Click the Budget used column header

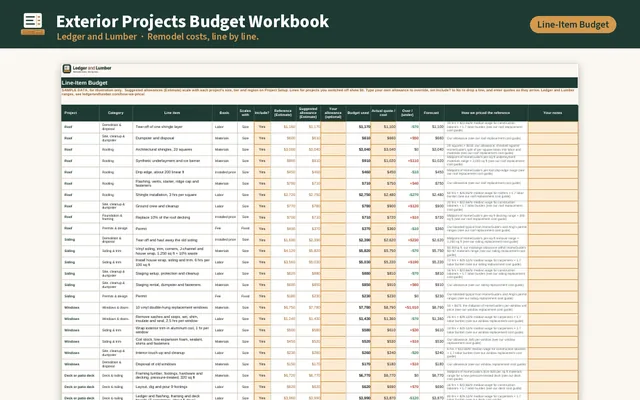358,113
